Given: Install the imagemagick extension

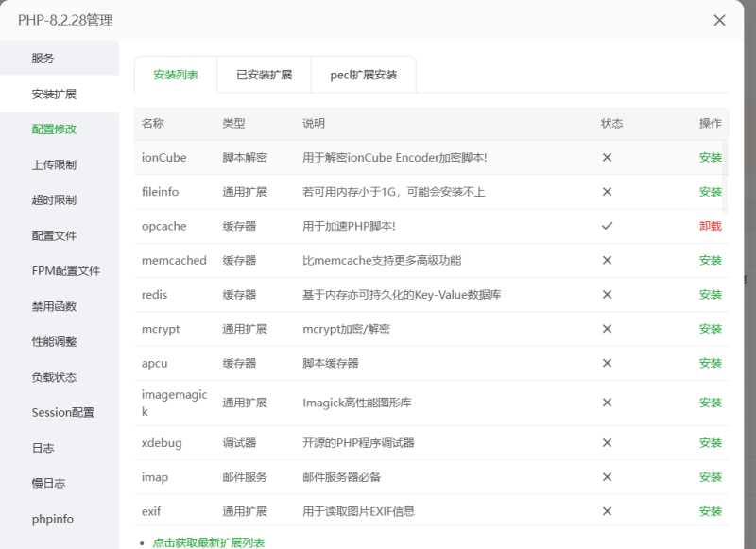Looking at the screenshot, I should pyautogui.click(x=710, y=402).
